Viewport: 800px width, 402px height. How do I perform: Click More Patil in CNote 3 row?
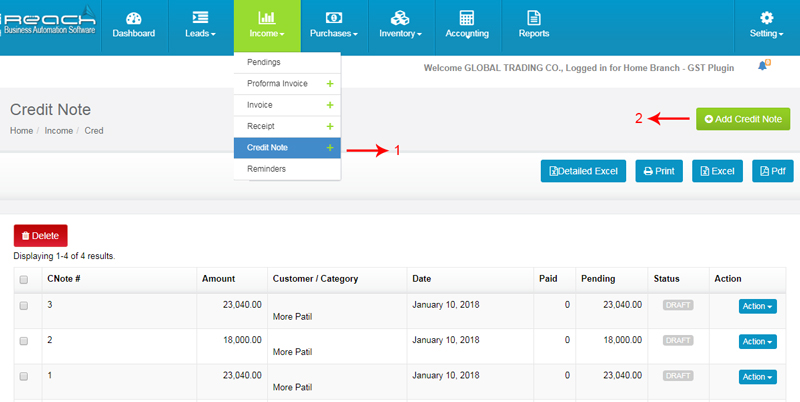click(292, 317)
